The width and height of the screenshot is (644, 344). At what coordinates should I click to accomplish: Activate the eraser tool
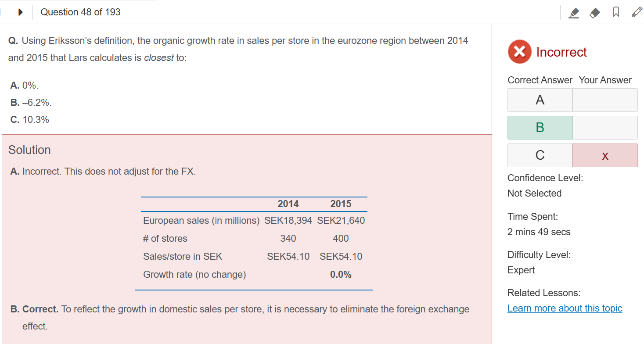tap(594, 13)
